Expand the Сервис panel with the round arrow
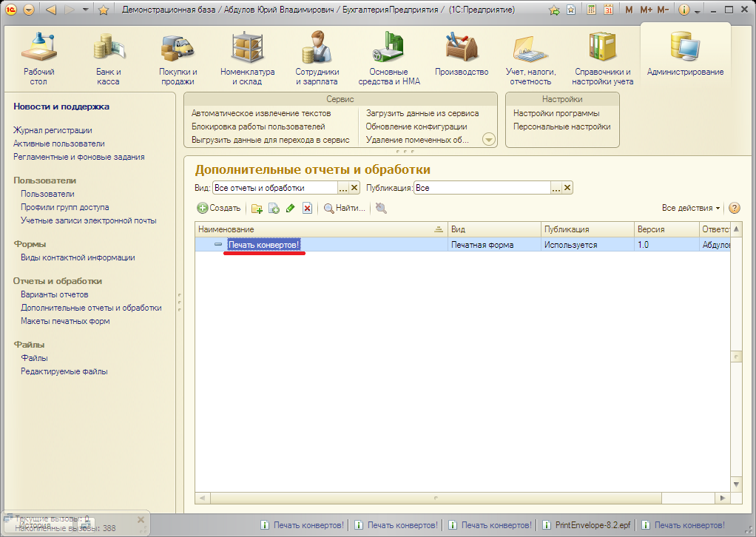 [x=488, y=139]
